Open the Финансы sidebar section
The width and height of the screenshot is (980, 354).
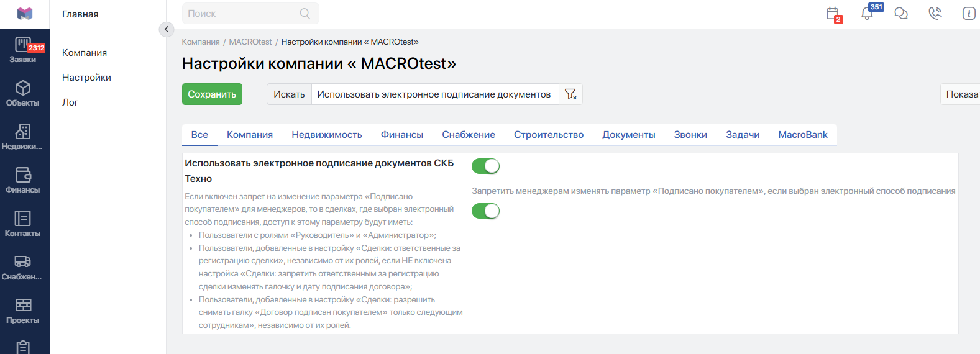click(23, 181)
